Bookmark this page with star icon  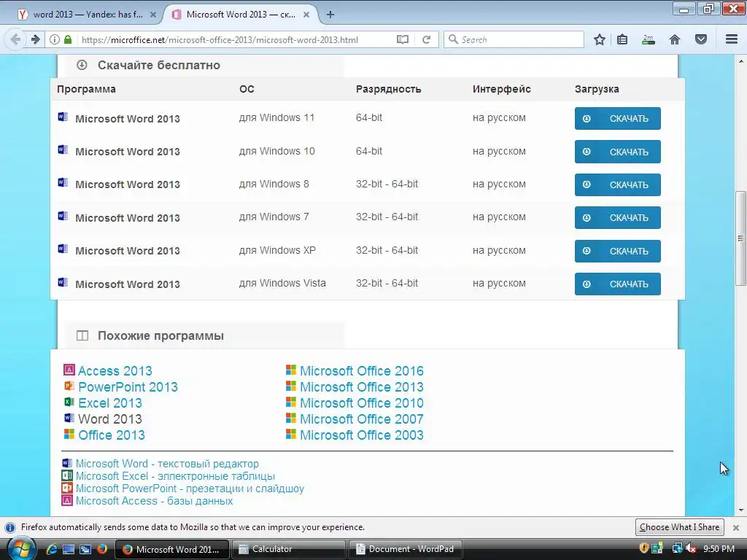(600, 39)
